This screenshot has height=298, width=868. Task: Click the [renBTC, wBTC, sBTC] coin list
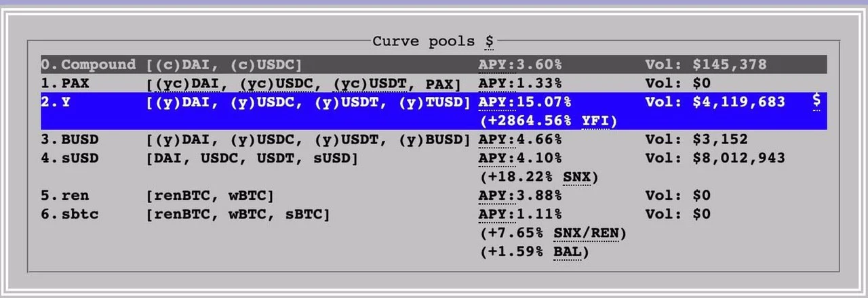238,214
